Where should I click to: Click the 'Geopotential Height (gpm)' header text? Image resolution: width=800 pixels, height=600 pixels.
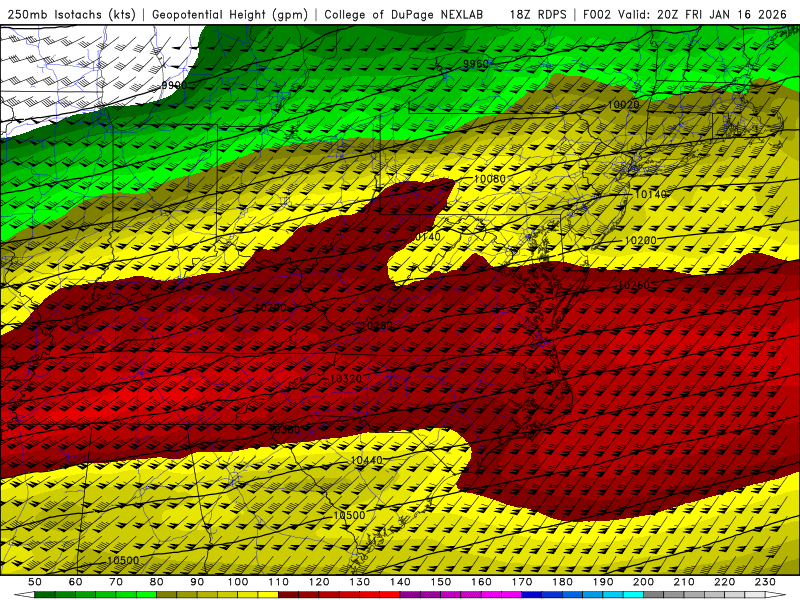[x=230, y=15]
